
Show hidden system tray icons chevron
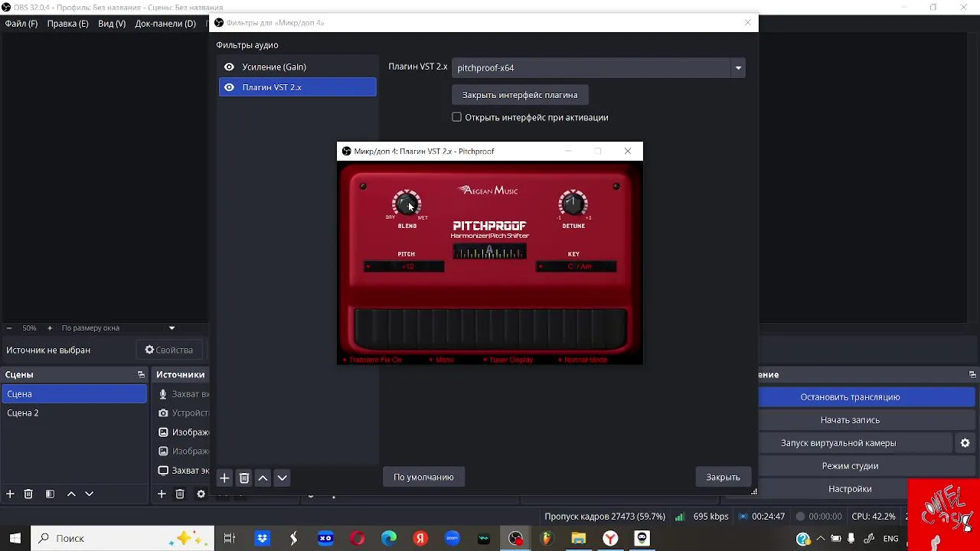coord(821,539)
